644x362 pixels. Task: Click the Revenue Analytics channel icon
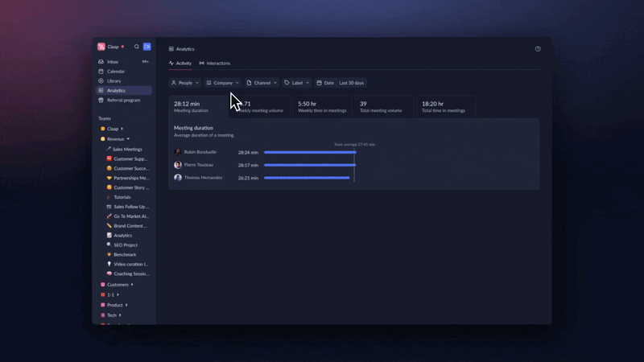tap(109, 235)
